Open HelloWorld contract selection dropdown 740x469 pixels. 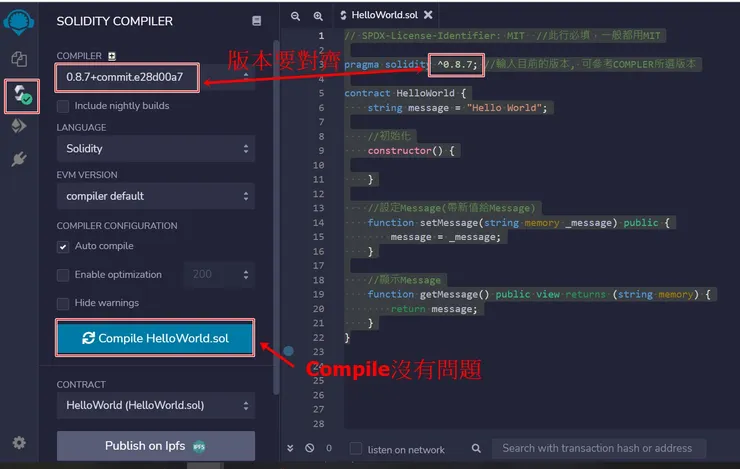(x=156, y=405)
